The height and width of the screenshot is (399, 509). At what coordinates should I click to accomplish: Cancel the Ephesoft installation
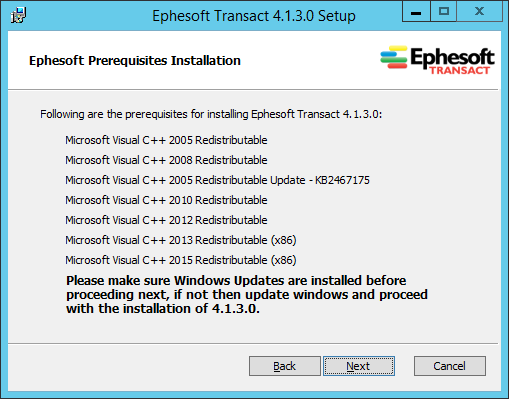click(x=450, y=366)
